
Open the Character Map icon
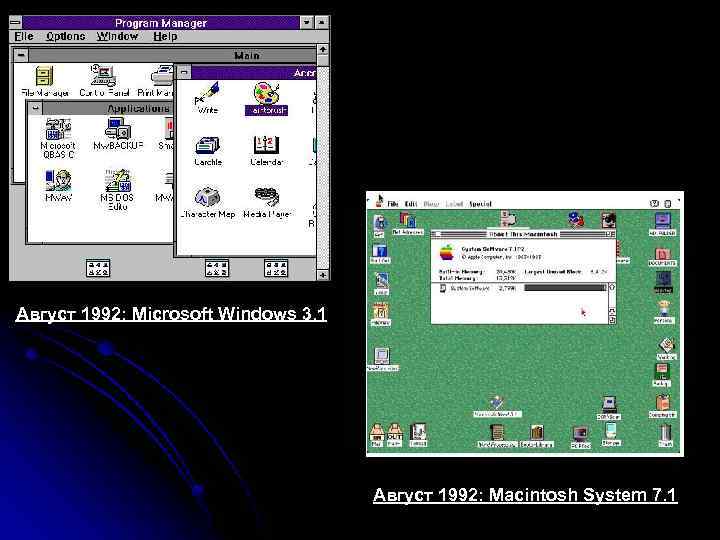point(208,197)
